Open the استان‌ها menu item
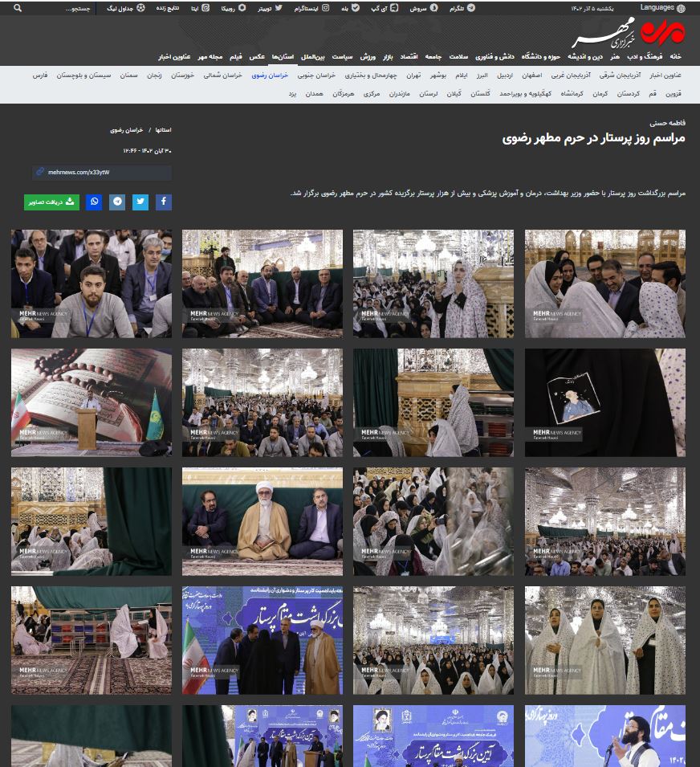This screenshot has height=767, width=700. pos(283,57)
